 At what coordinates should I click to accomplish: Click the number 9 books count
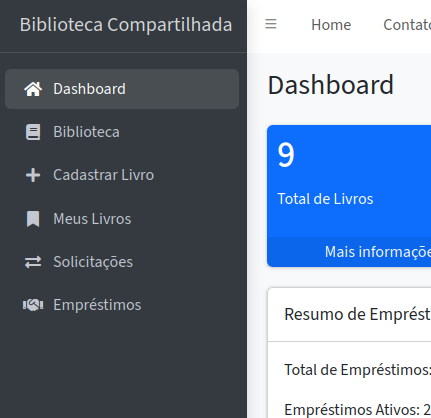point(286,155)
